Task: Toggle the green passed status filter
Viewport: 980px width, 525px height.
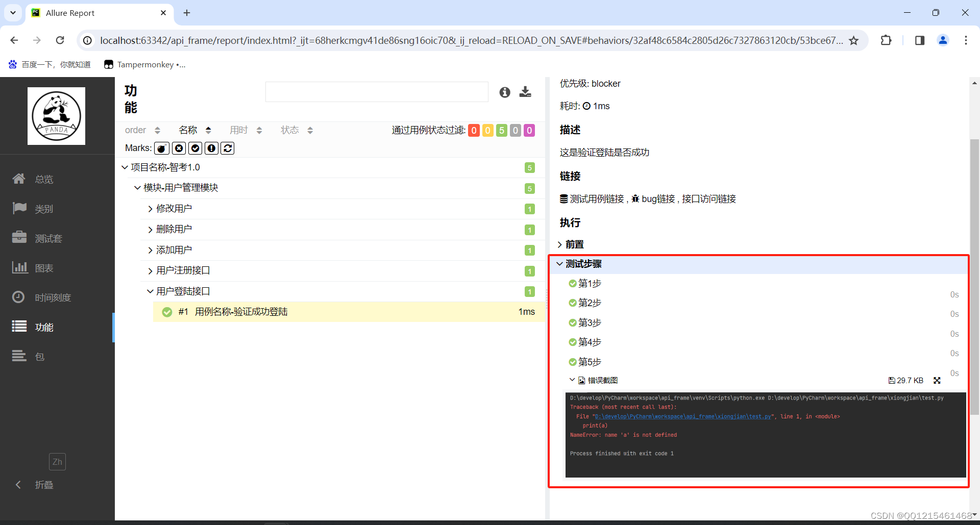Action: tap(502, 131)
